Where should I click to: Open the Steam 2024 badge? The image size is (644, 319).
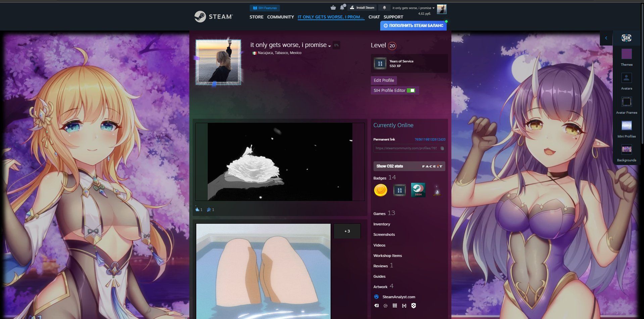(418, 190)
